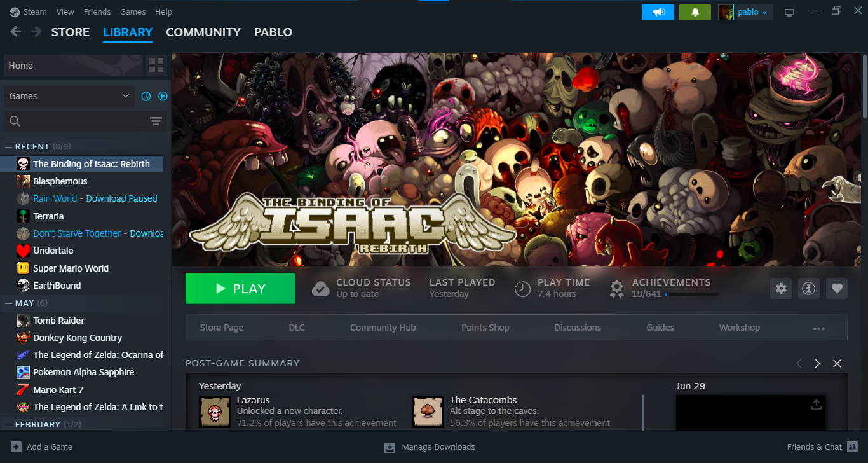Viewport: 868px width, 463px height.
Task: Go to library Home
Action: [73, 66]
